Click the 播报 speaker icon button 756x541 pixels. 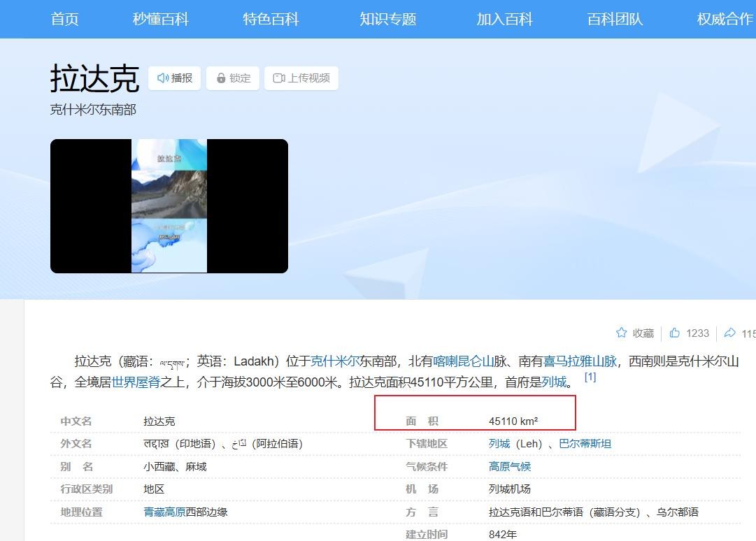174,78
